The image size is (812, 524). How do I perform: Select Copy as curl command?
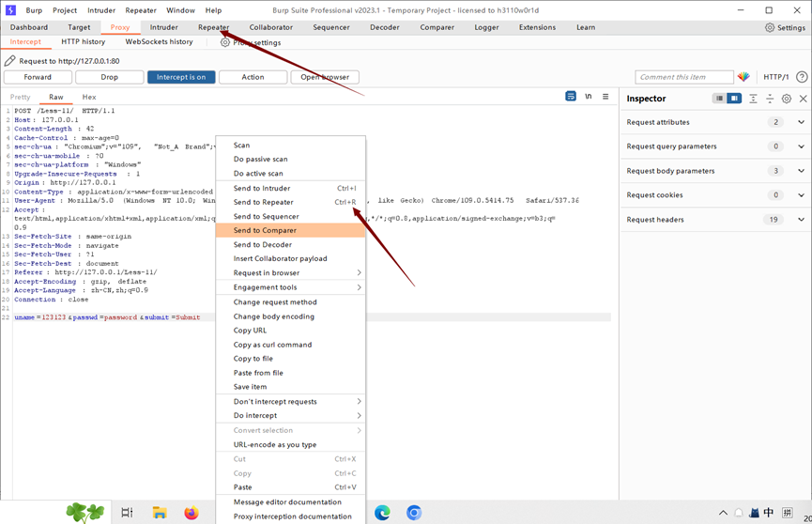290,345
